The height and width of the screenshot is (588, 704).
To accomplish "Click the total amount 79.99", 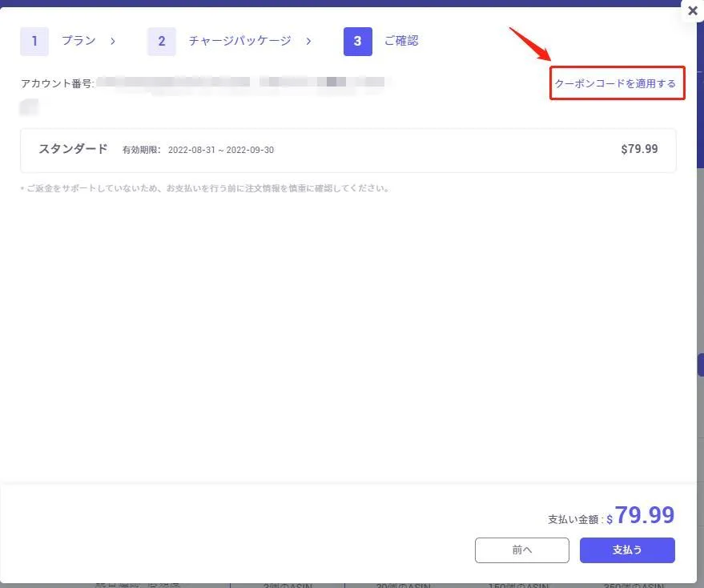I will 644,515.
